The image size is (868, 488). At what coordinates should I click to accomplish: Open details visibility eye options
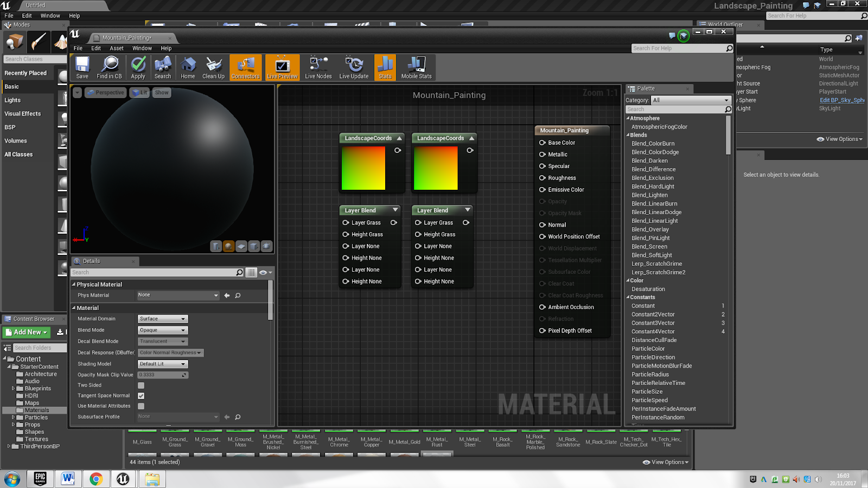pyautogui.click(x=265, y=272)
